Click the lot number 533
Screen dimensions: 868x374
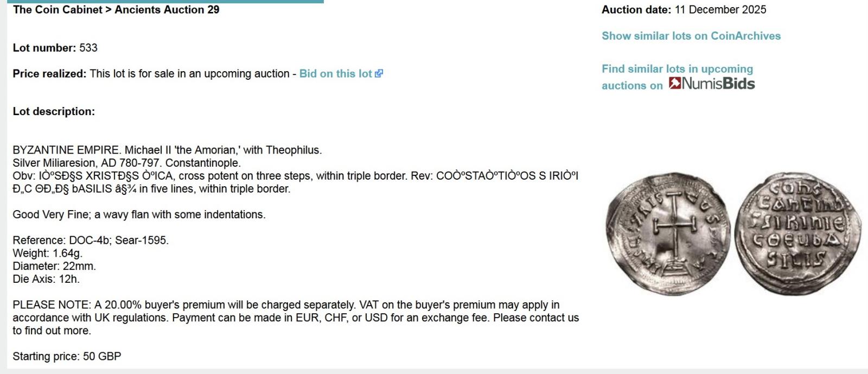[88, 48]
